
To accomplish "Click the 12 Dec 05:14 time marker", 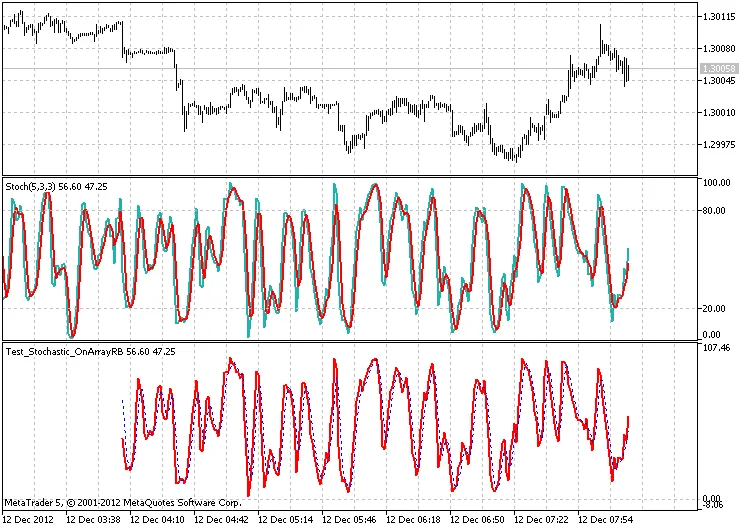I will 286,520.
